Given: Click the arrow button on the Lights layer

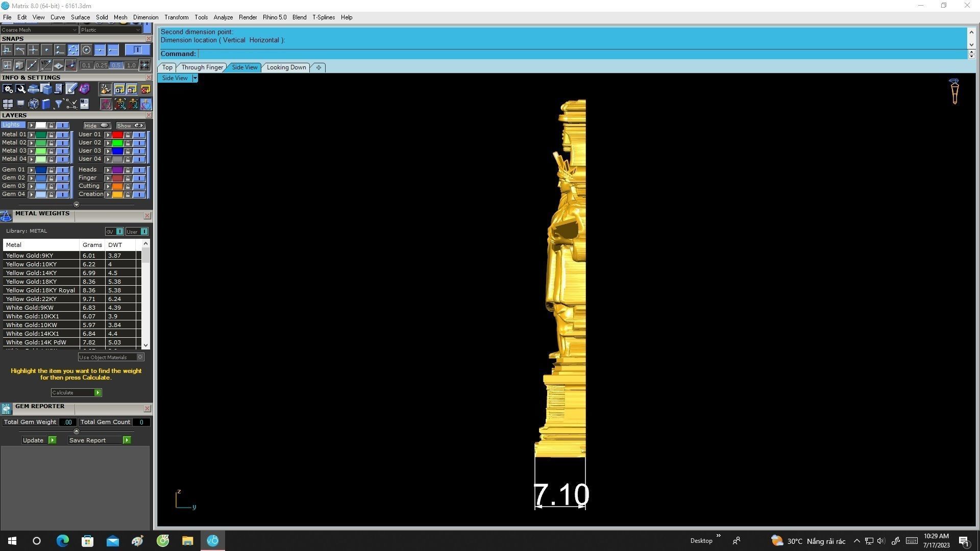Looking at the screenshot, I should click(x=31, y=126).
